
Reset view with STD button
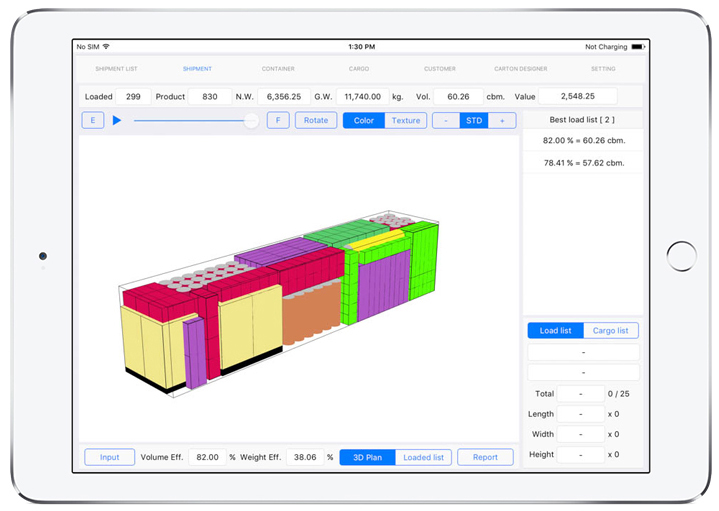[474, 120]
